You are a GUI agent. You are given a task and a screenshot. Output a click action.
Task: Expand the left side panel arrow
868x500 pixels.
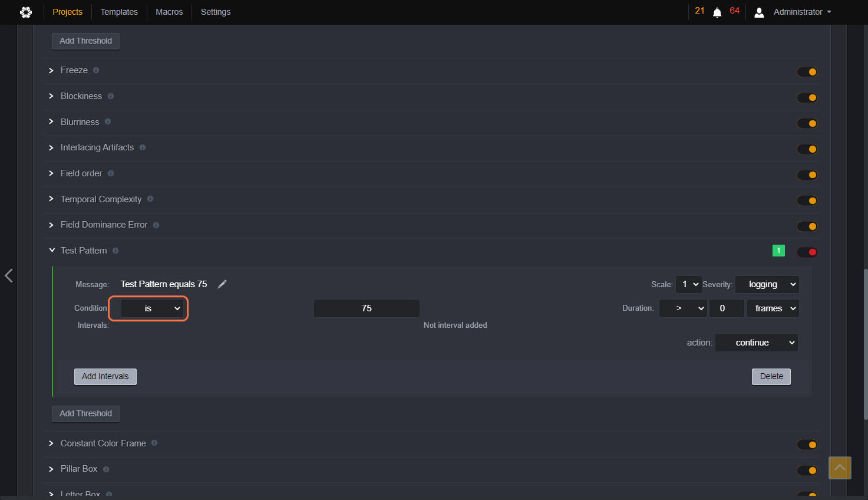[9, 275]
